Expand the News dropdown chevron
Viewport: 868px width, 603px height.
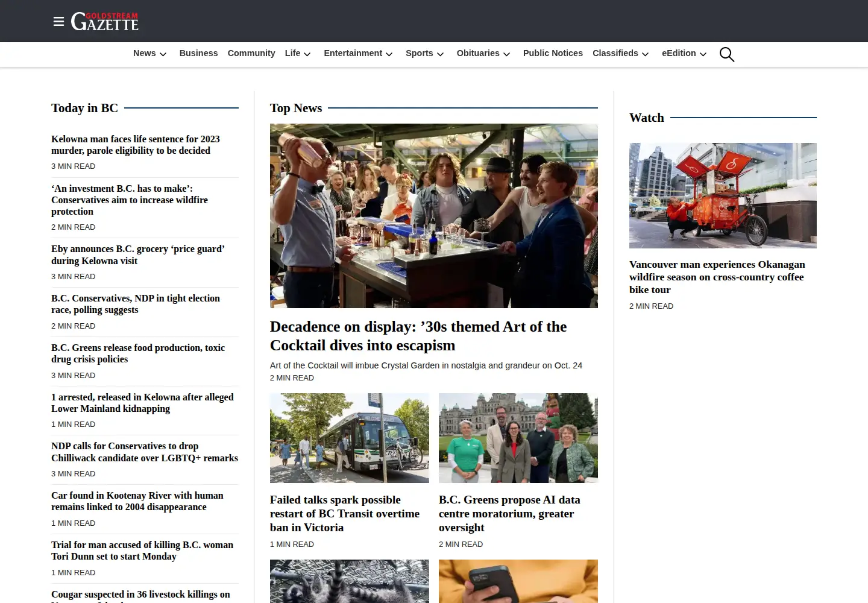[163, 54]
